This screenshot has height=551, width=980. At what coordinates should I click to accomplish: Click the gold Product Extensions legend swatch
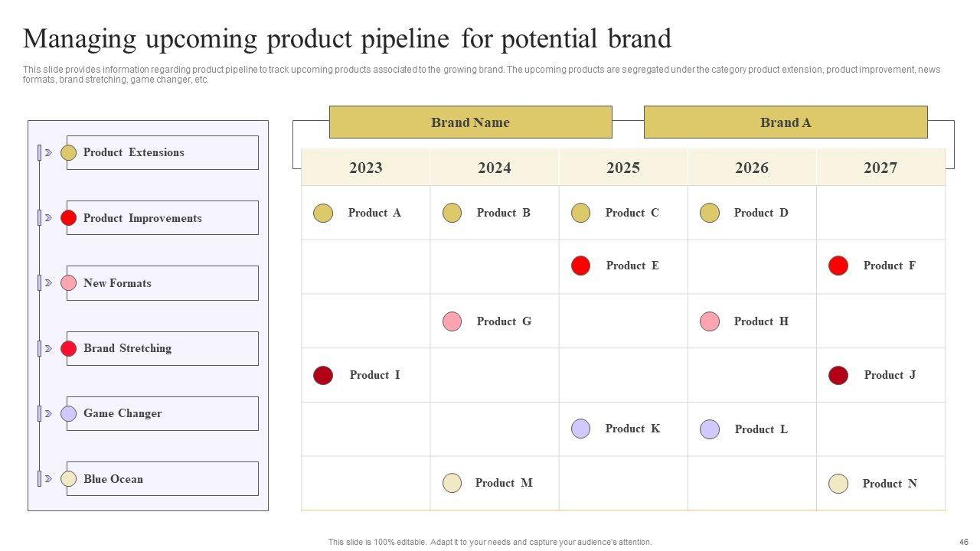(x=69, y=153)
